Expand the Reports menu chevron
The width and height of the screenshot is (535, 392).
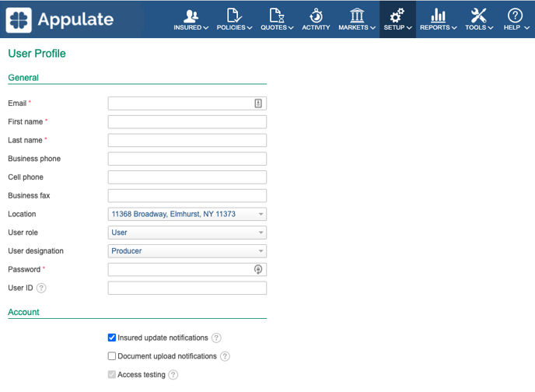pyautogui.click(x=454, y=28)
